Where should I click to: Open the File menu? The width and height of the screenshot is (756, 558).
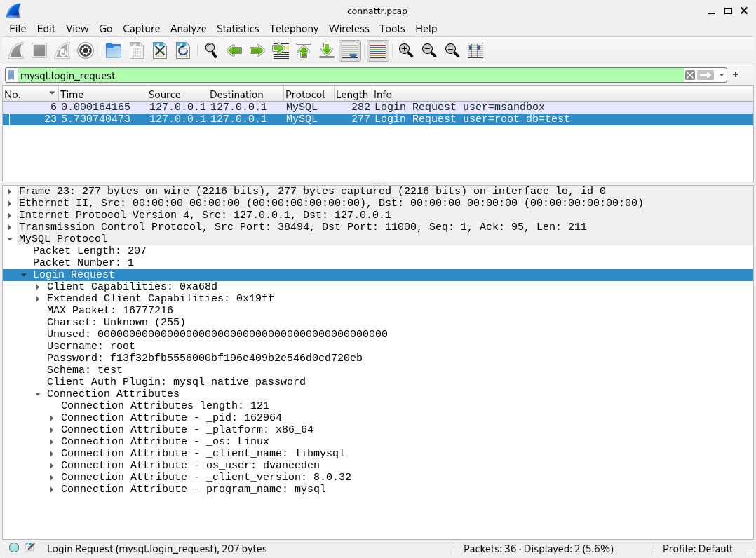point(18,29)
